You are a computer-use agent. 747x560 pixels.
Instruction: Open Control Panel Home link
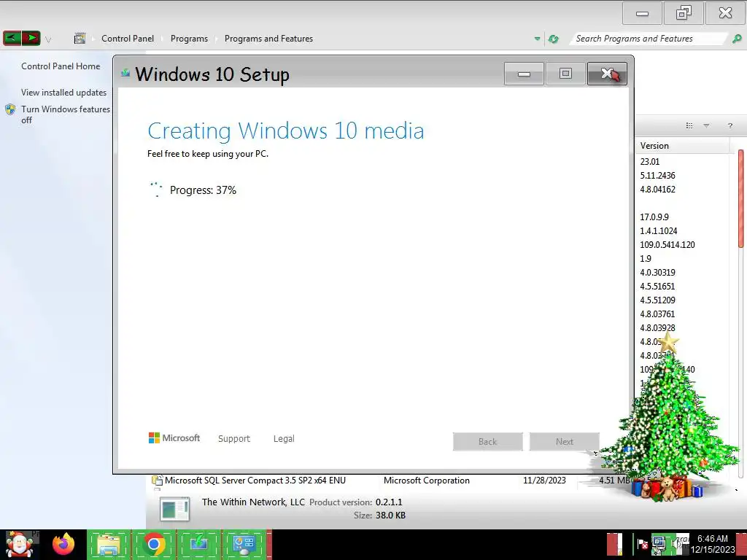(x=61, y=66)
